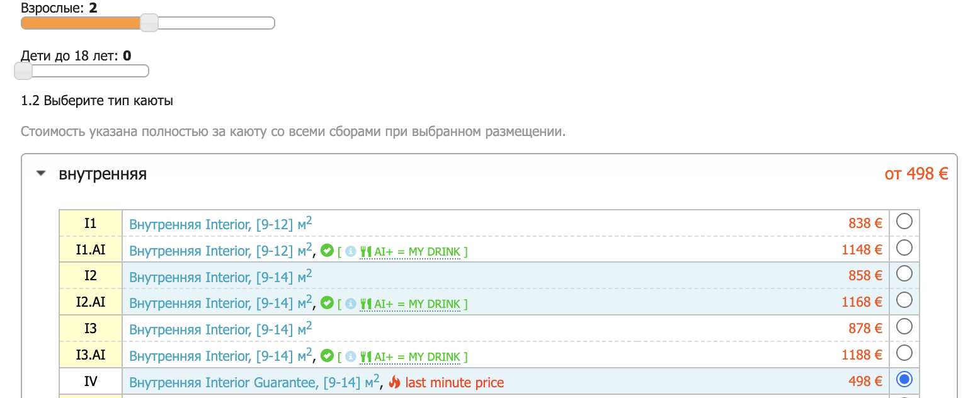Click the fork and knife icon in the I3.AI row
Viewport: 980px width, 398px height.
point(365,357)
